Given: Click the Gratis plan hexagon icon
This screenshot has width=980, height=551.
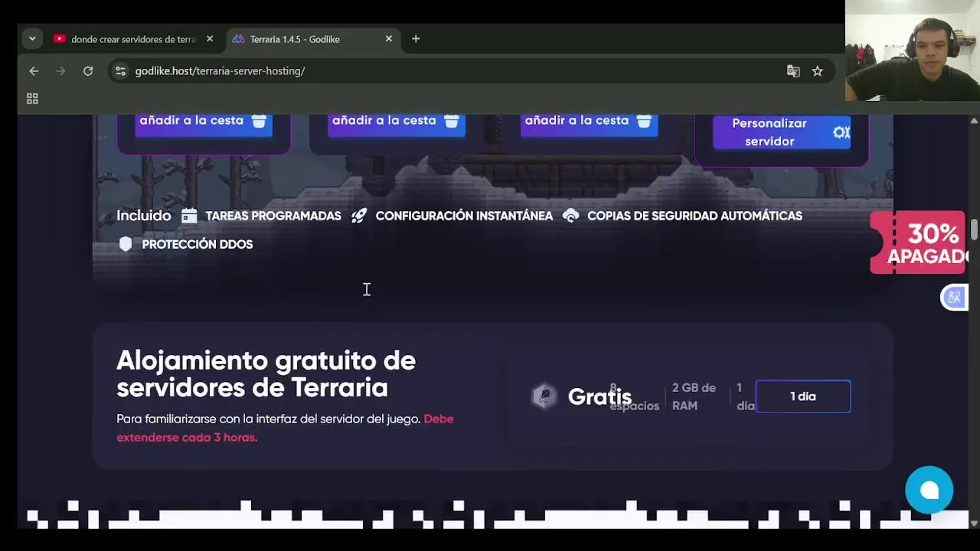Looking at the screenshot, I should [x=544, y=396].
